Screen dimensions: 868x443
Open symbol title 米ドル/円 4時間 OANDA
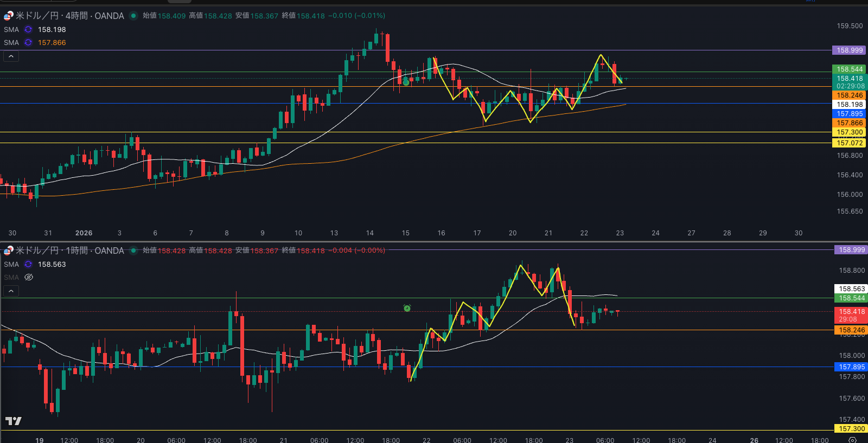69,16
